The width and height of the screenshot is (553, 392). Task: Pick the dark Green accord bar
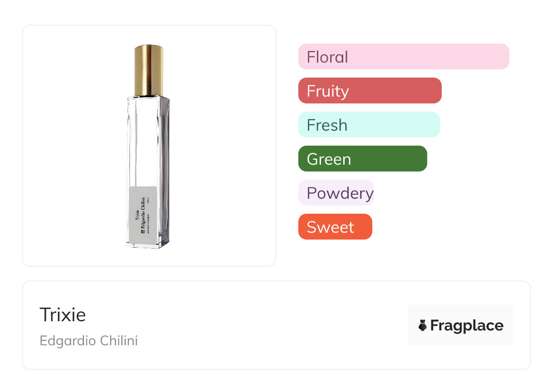pyautogui.click(x=362, y=159)
